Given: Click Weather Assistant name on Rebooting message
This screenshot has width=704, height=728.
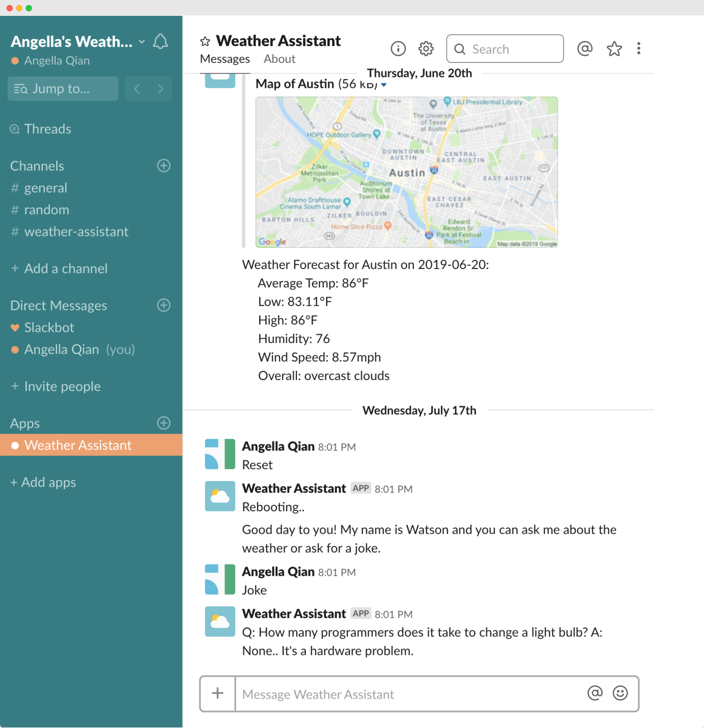Looking at the screenshot, I should point(294,489).
